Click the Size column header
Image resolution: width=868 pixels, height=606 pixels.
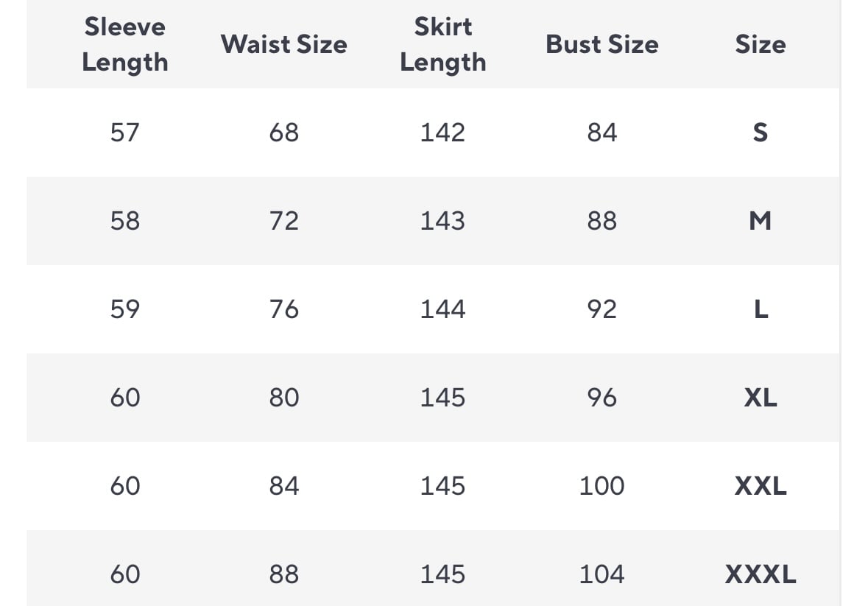(760, 44)
